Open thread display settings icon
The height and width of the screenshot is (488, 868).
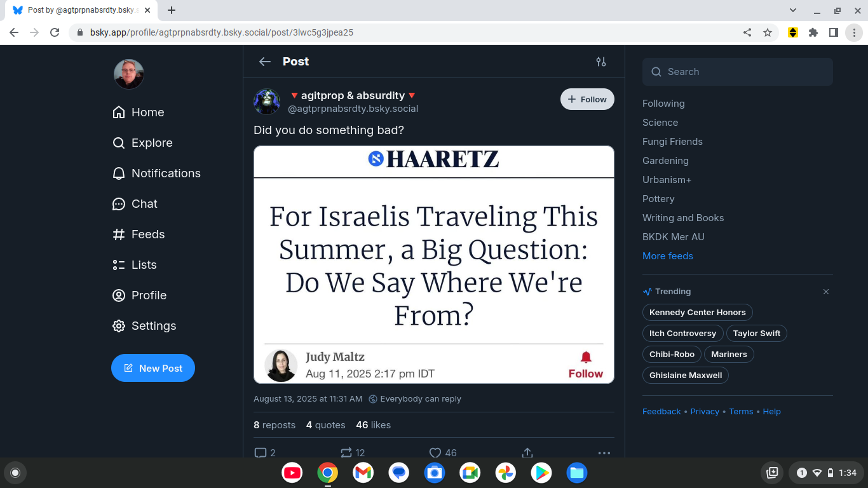point(600,62)
